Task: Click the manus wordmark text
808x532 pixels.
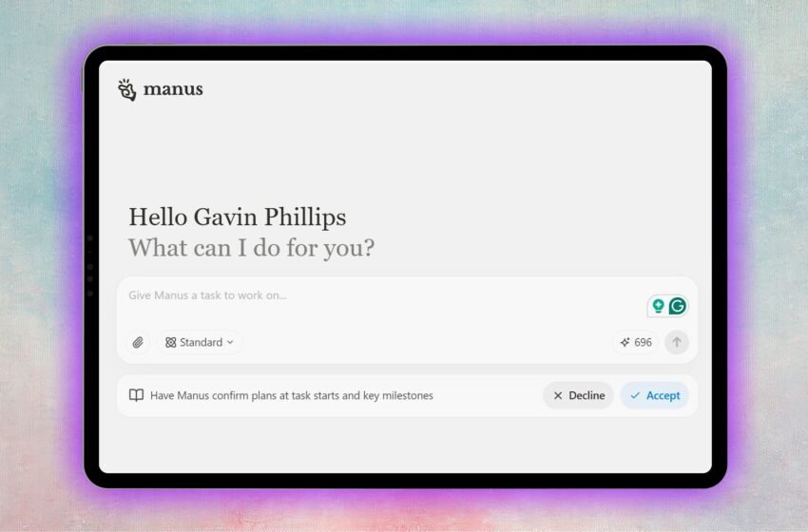Action: (173, 89)
